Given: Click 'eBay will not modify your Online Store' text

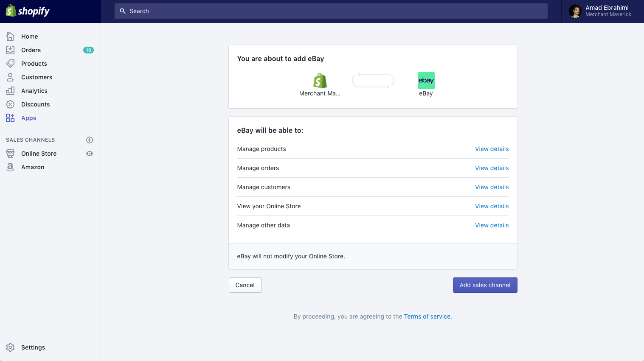Looking at the screenshot, I should (x=291, y=256).
